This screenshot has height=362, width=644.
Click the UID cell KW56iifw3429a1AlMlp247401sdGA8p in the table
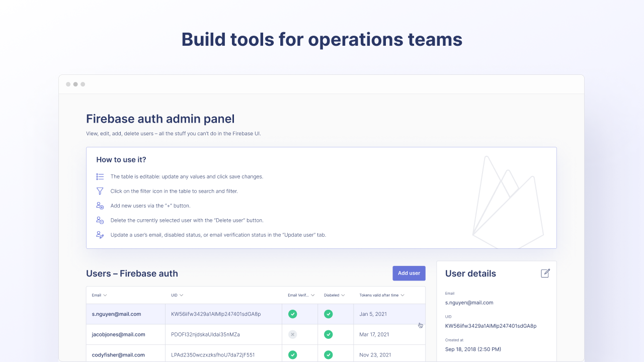(x=223, y=314)
